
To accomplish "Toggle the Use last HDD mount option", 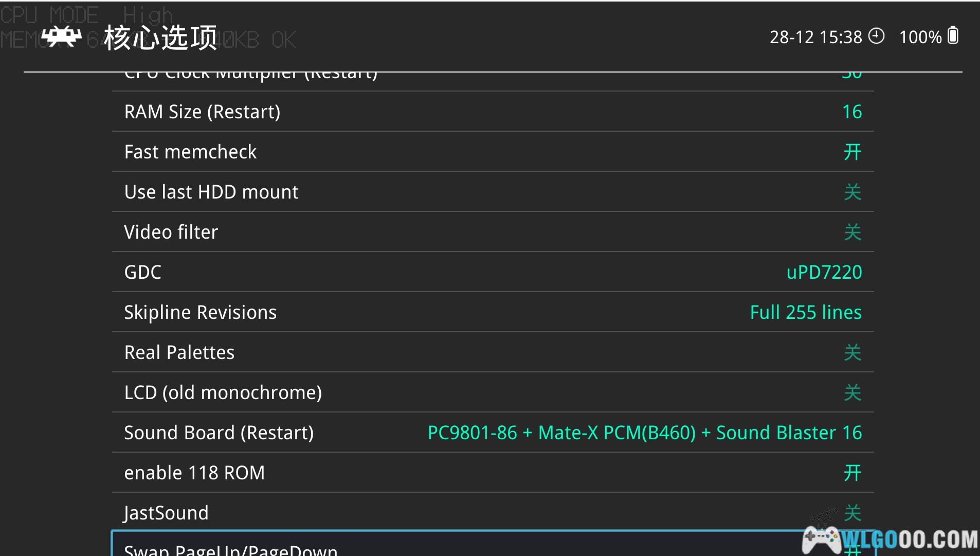I will (x=852, y=192).
